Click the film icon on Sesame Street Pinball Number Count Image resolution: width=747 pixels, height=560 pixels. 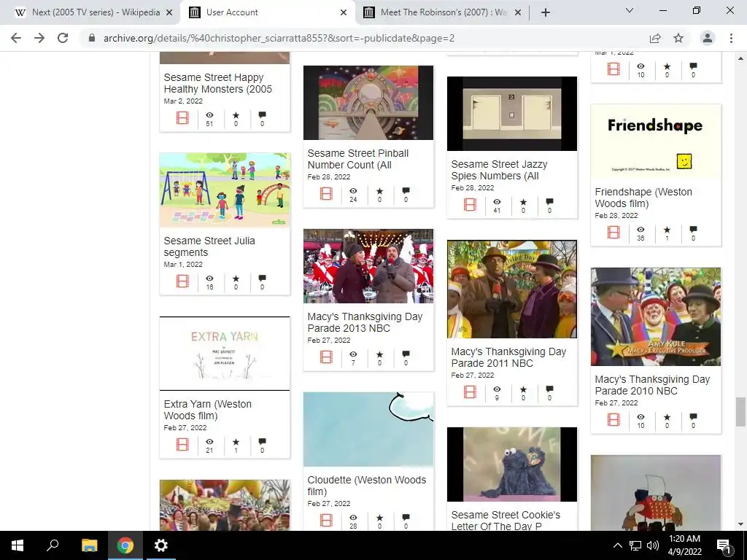tap(326, 193)
